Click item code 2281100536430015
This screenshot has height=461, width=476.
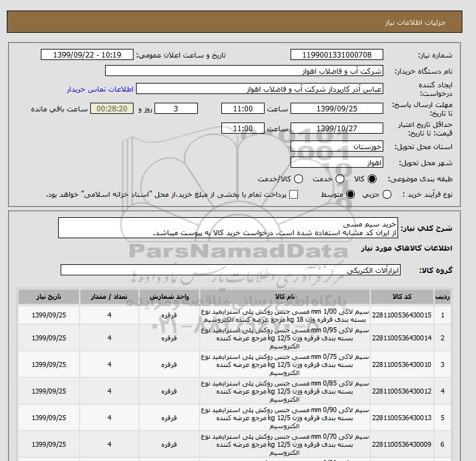[402, 315]
